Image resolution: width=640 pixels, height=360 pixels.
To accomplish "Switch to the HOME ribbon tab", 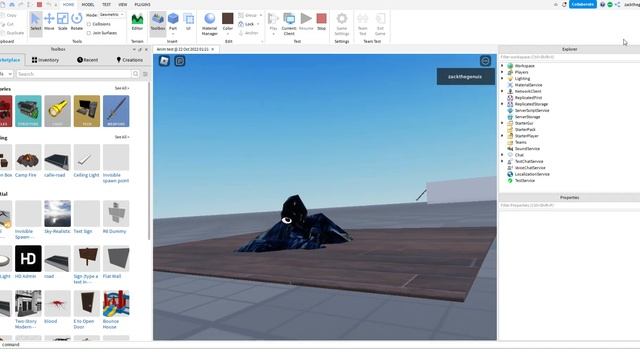I will click(x=69, y=4).
